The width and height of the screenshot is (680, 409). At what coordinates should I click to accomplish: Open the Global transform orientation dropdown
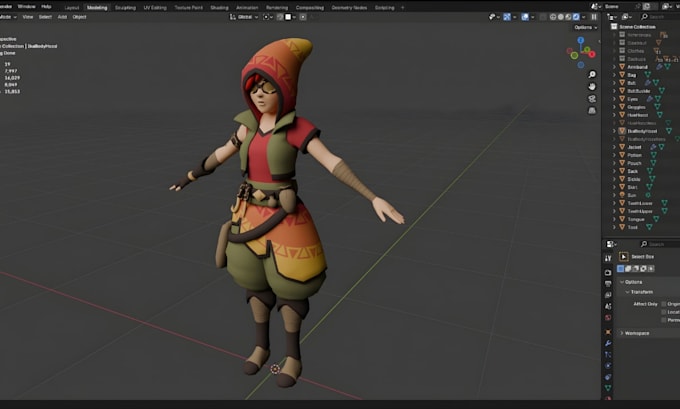pyautogui.click(x=244, y=17)
